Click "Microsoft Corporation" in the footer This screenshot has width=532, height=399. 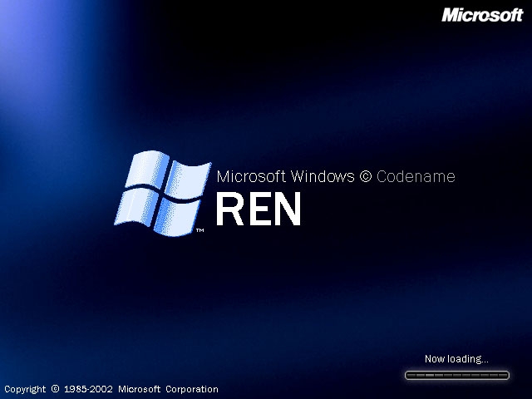click(x=168, y=389)
